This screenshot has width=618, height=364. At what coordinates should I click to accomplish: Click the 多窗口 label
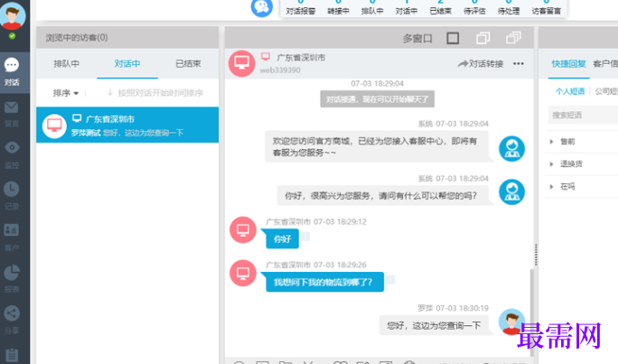point(417,38)
